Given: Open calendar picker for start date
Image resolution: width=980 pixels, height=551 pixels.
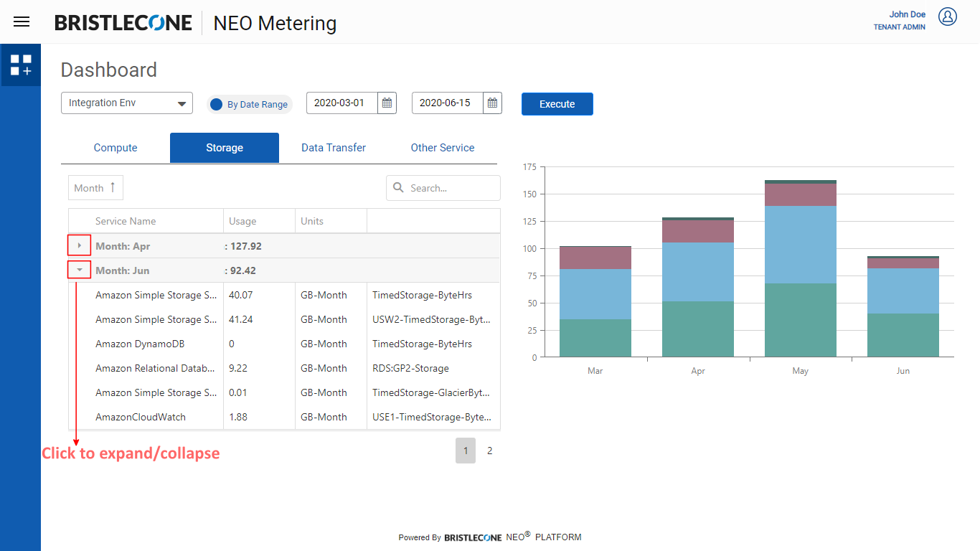Looking at the screenshot, I should (387, 103).
